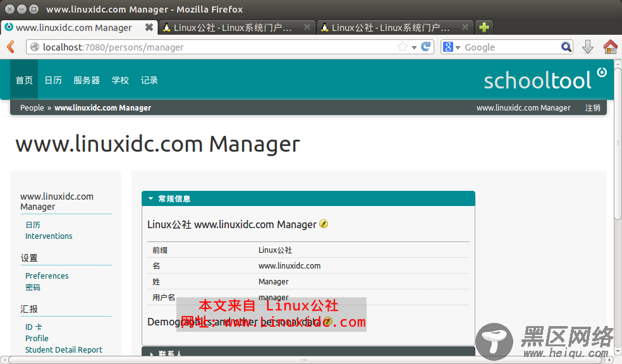
Task: Click the schooltool logo
Action: [x=545, y=79]
